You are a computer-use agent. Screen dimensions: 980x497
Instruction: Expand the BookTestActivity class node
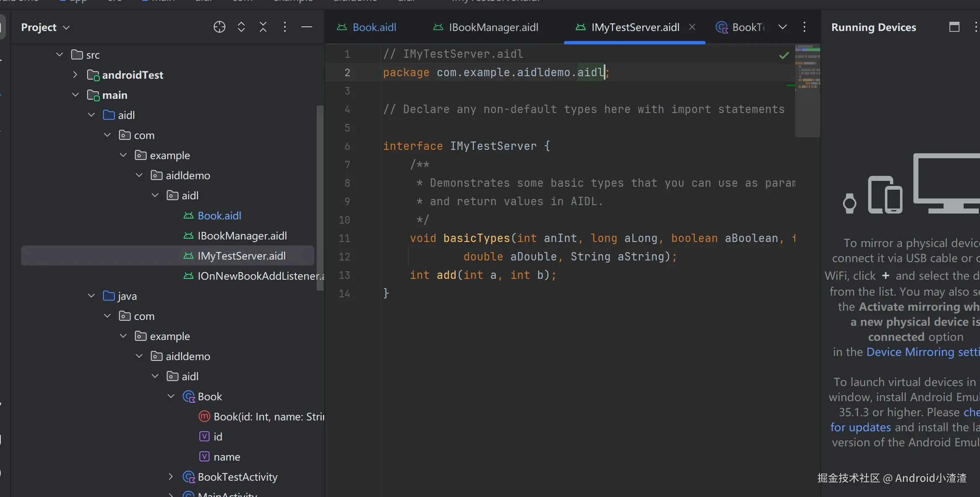click(171, 477)
